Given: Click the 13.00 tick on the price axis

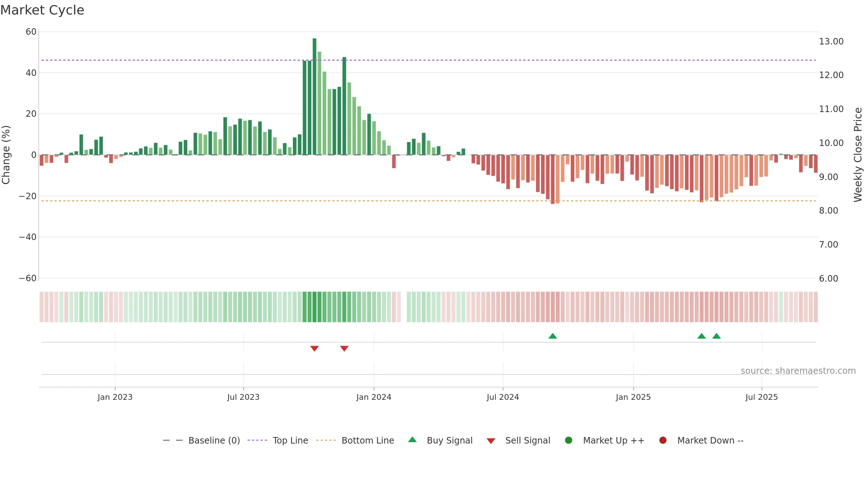Looking at the screenshot, I should (x=831, y=42).
